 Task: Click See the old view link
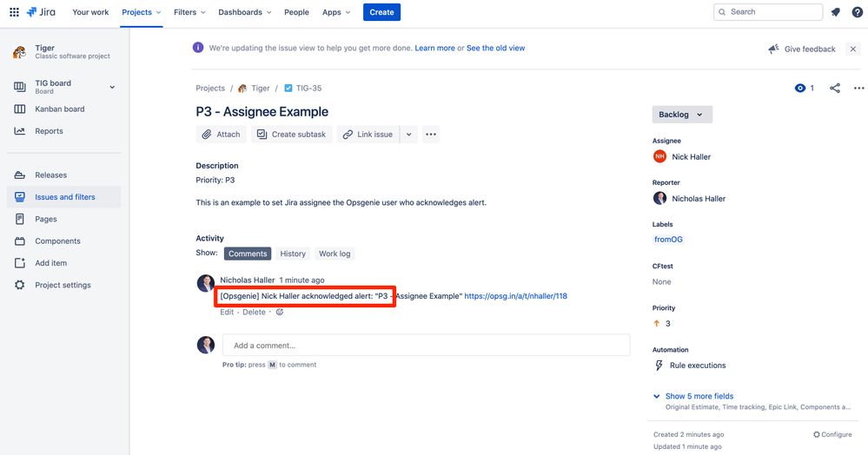495,48
